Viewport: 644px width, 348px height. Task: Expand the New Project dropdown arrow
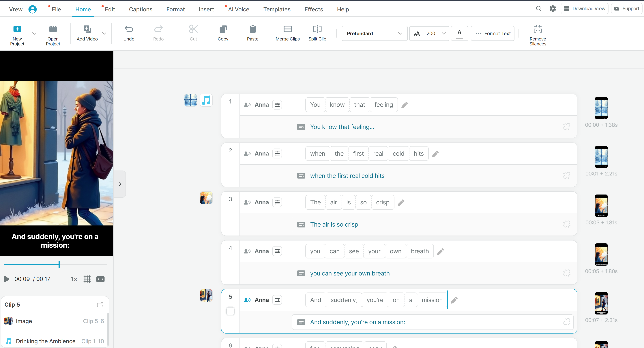coord(34,34)
